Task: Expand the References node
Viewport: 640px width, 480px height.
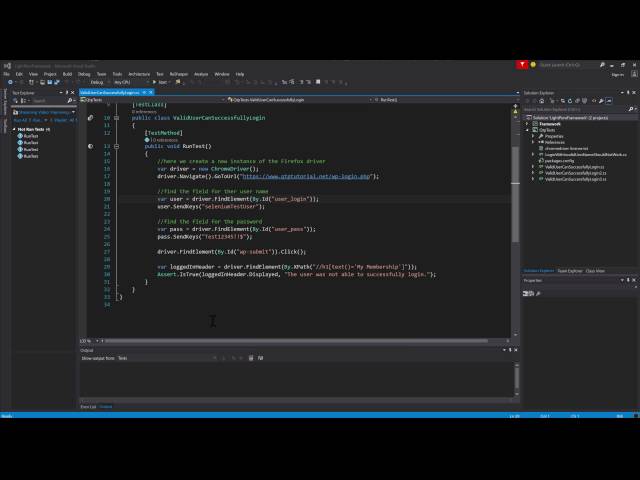Action: tap(533, 142)
